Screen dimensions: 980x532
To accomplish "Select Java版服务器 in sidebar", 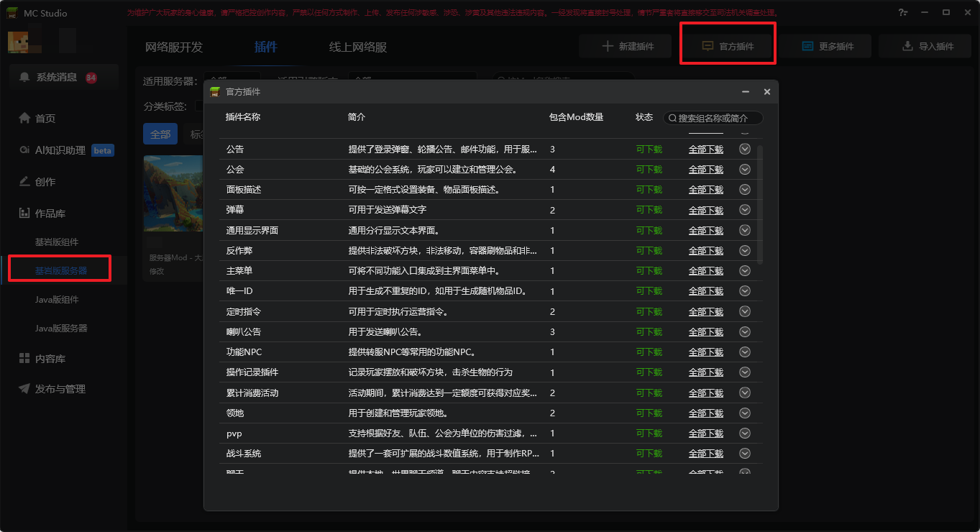I will click(x=61, y=329).
